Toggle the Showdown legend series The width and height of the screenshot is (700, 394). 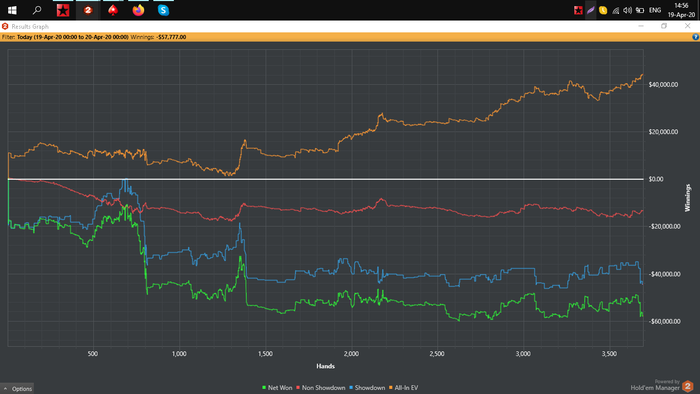click(367, 388)
